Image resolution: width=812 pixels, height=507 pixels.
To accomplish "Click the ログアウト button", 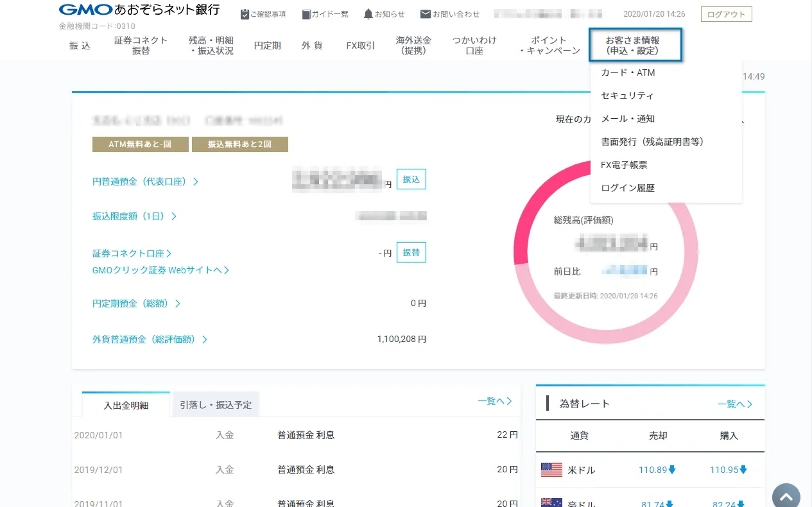I will click(725, 13).
